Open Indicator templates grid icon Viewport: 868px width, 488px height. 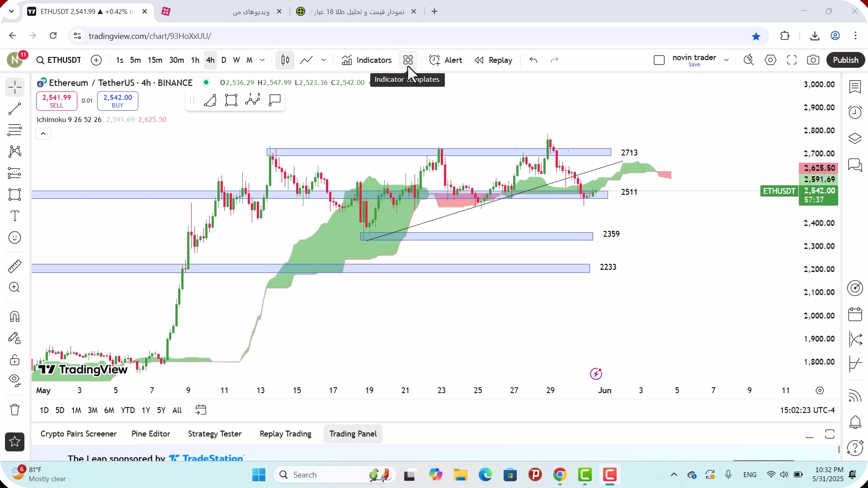click(x=408, y=60)
